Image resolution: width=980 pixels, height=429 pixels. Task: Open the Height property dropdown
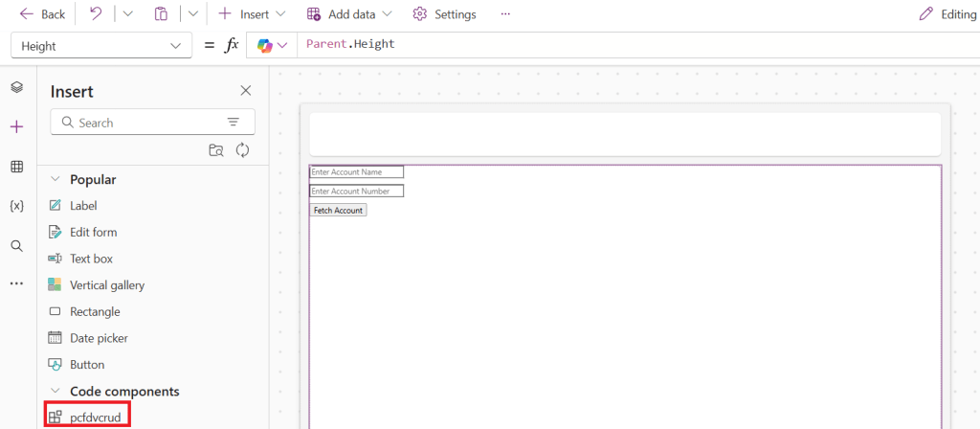pyautogui.click(x=100, y=46)
